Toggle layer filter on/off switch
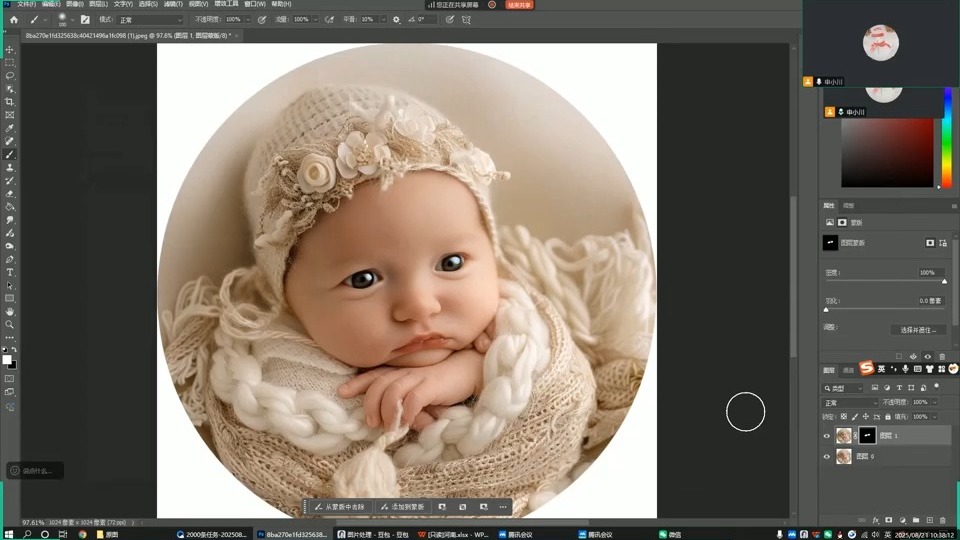Image resolution: width=960 pixels, height=540 pixels. click(x=937, y=387)
